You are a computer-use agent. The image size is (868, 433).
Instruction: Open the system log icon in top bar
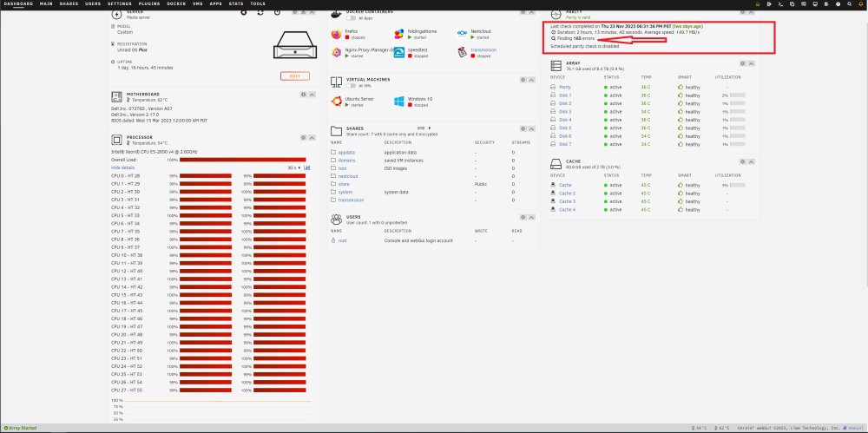827,3
